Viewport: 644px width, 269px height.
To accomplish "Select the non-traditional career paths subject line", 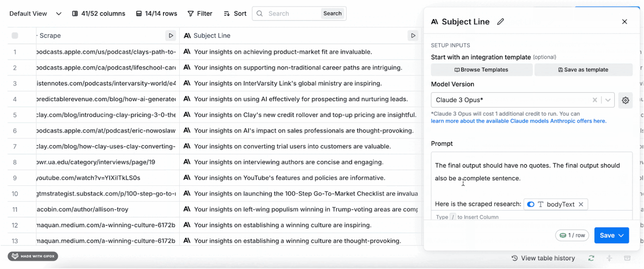I will coord(300,68).
